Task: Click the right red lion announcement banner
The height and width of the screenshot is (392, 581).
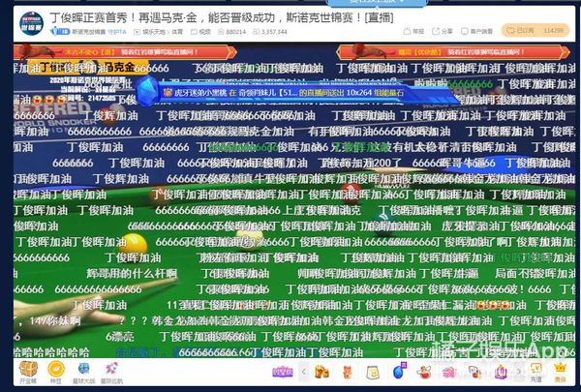Action: [454, 52]
